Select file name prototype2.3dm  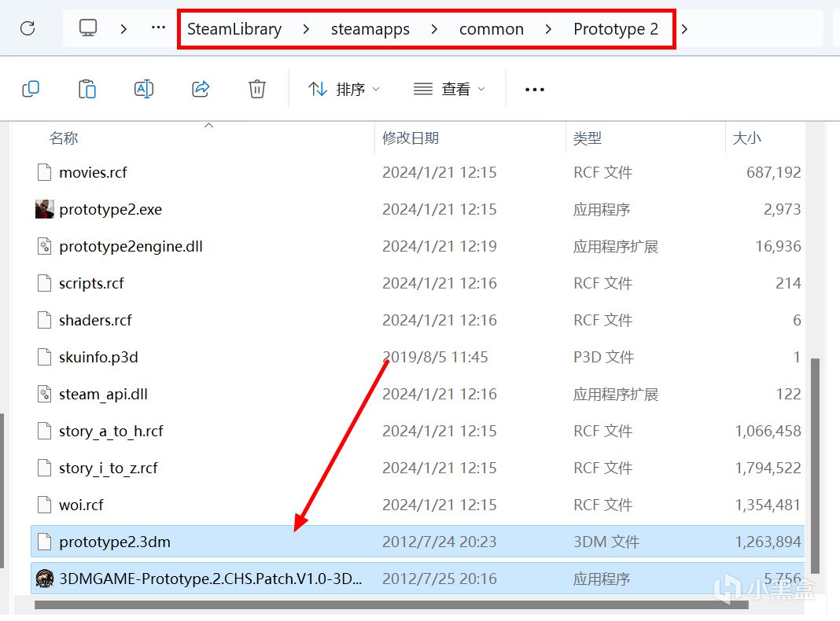(115, 542)
